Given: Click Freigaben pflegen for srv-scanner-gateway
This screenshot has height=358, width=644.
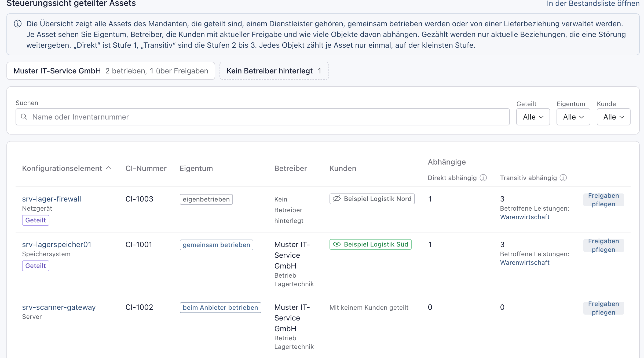Looking at the screenshot, I should [604, 308].
